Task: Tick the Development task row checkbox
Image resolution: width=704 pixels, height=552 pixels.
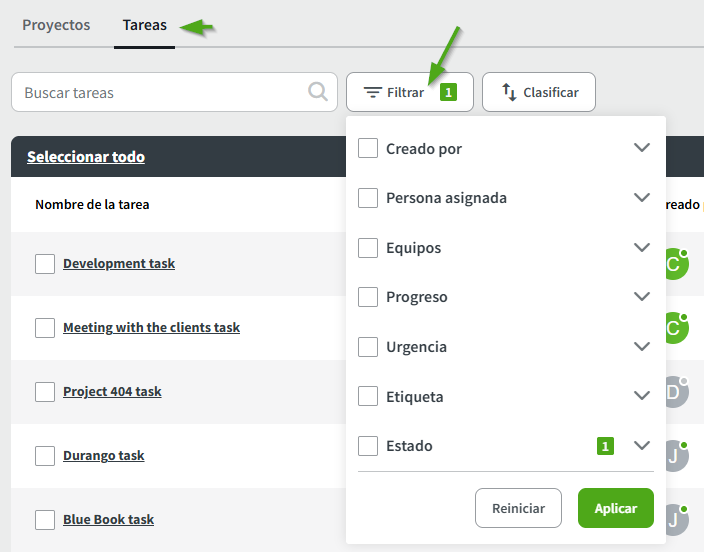Action: [x=45, y=264]
